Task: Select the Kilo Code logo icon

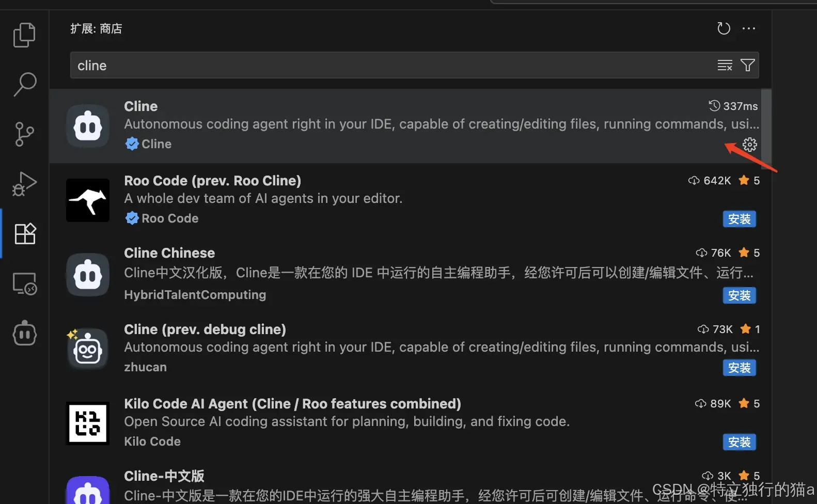Action: (x=88, y=423)
